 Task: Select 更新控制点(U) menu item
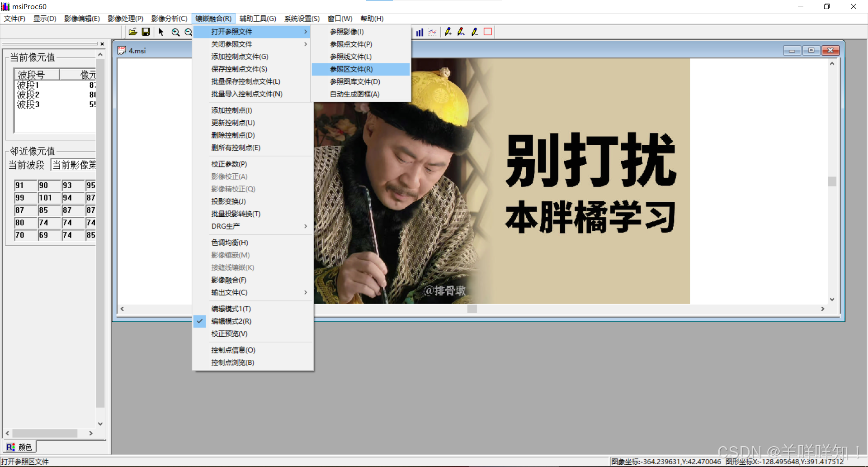(252, 123)
